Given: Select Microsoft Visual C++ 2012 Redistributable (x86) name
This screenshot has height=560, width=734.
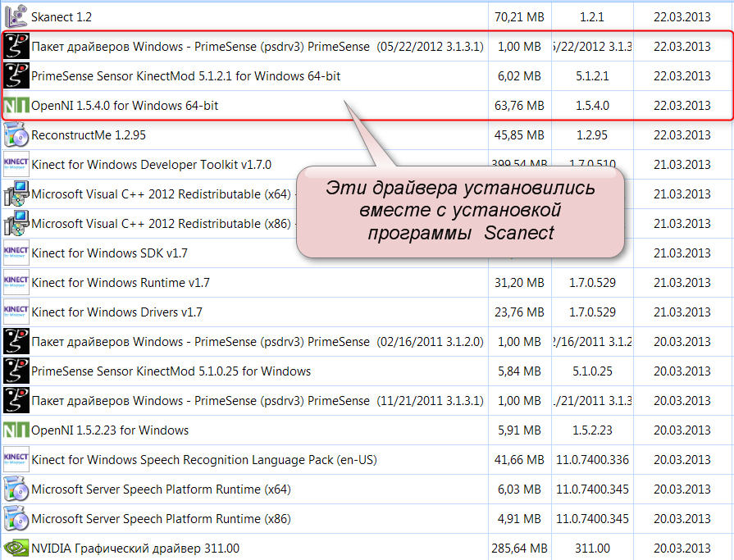Looking at the screenshot, I should (161, 223).
